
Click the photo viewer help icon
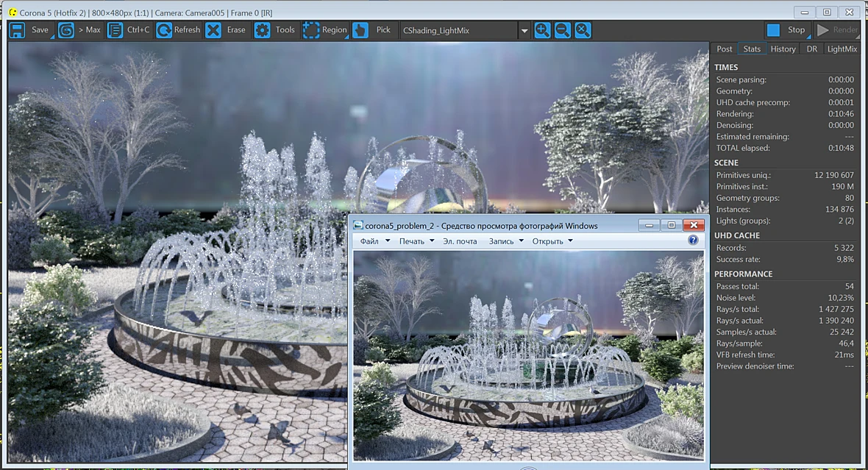tap(693, 241)
